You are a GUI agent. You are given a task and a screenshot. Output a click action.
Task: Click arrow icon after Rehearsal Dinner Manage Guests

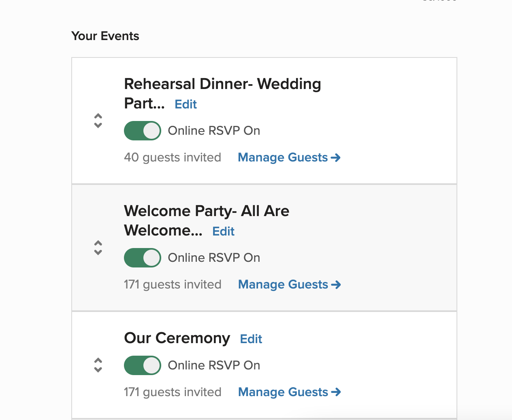[336, 157]
